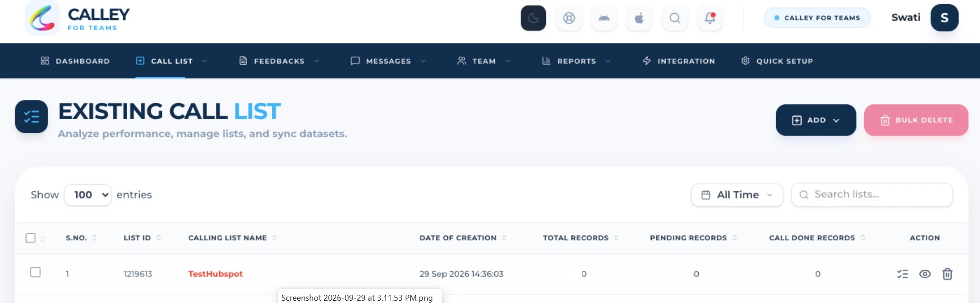
Task: Sort by Total Records column
Action: (x=581, y=238)
